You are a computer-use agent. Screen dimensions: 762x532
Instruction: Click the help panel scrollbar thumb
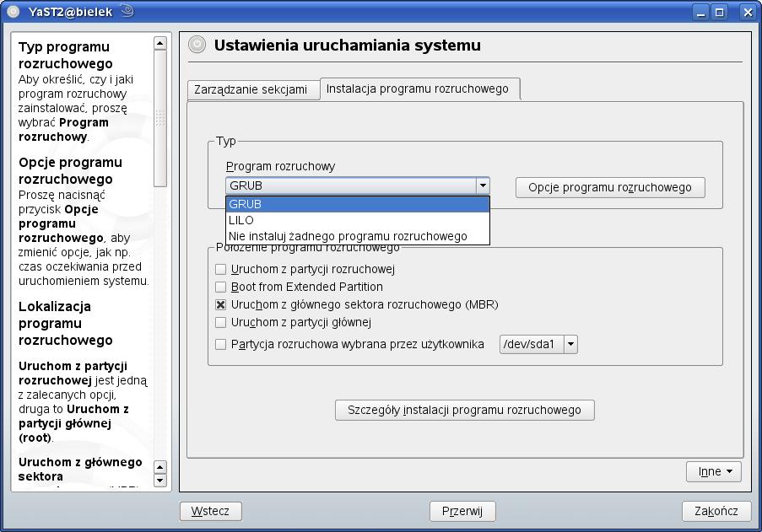(x=159, y=118)
